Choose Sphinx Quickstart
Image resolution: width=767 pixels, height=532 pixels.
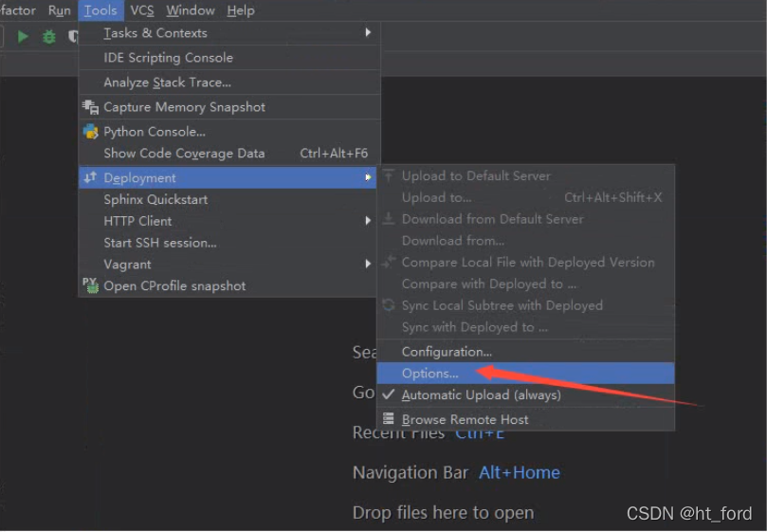[228, 199]
